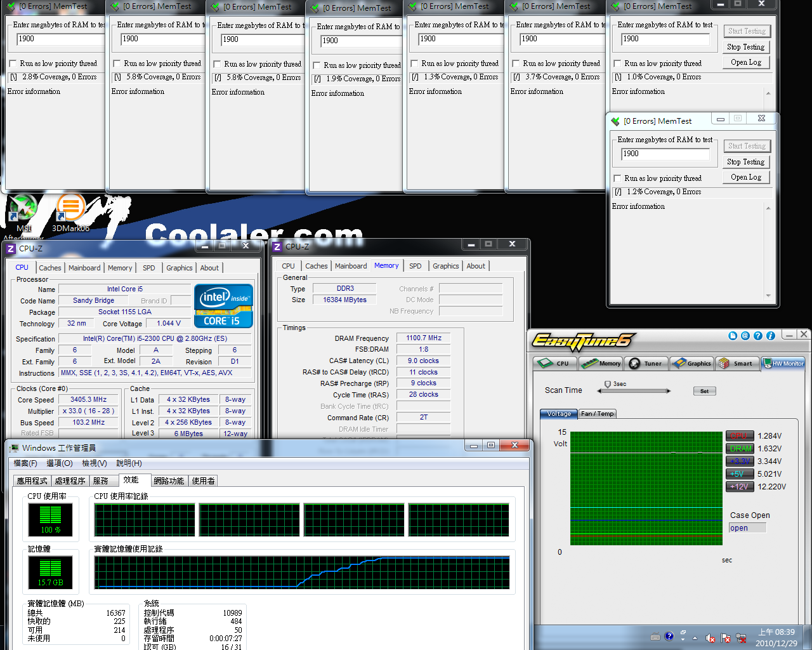The image size is (812, 650).
Task: Click the MemTest icon in the front MemTest title bar
Action: click(615, 121)
